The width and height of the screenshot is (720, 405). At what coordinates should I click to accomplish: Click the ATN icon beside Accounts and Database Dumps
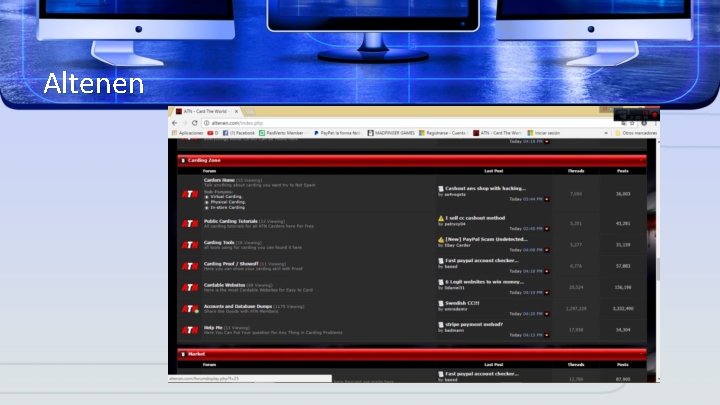point(190,309)
